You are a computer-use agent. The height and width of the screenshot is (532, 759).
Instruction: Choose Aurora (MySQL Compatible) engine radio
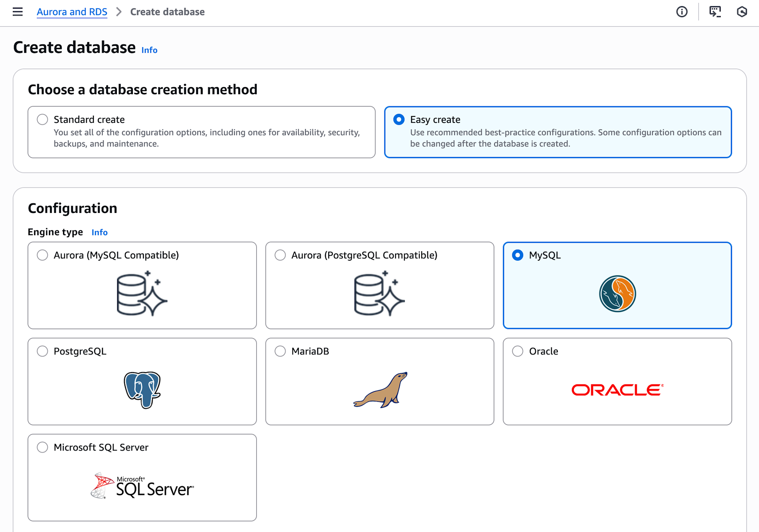(x=43, y=255)
